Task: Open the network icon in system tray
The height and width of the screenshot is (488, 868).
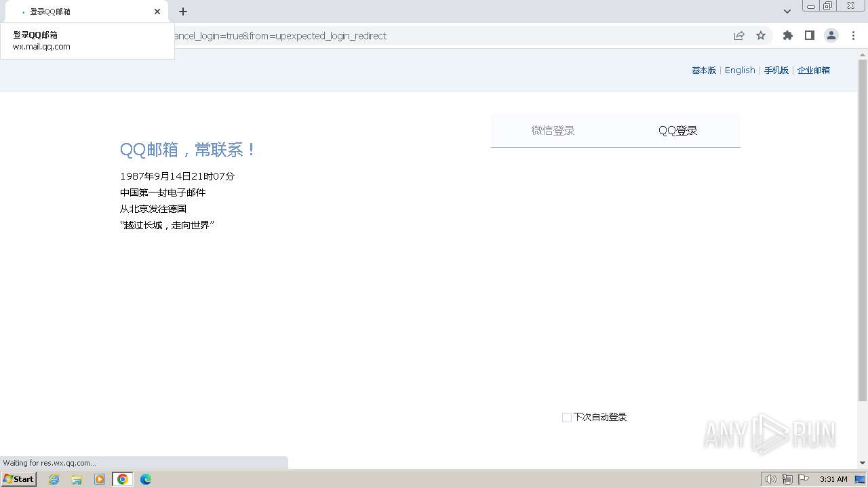Action: click(787, 479)
